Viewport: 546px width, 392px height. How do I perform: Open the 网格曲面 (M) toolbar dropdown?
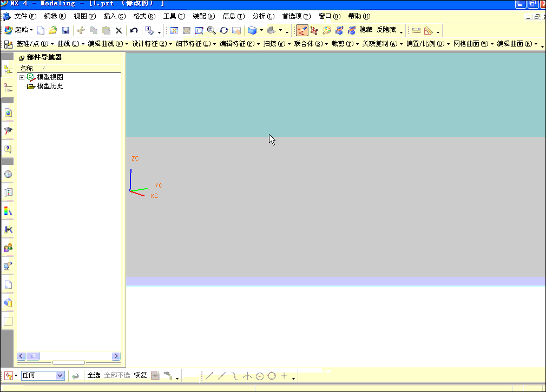[473, 44]
